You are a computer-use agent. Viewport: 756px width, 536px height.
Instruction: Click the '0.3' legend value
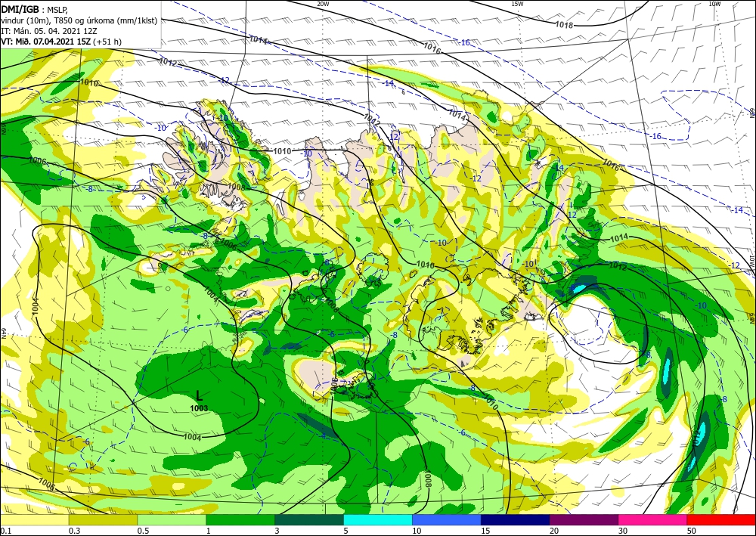click(x=74, y=531)
